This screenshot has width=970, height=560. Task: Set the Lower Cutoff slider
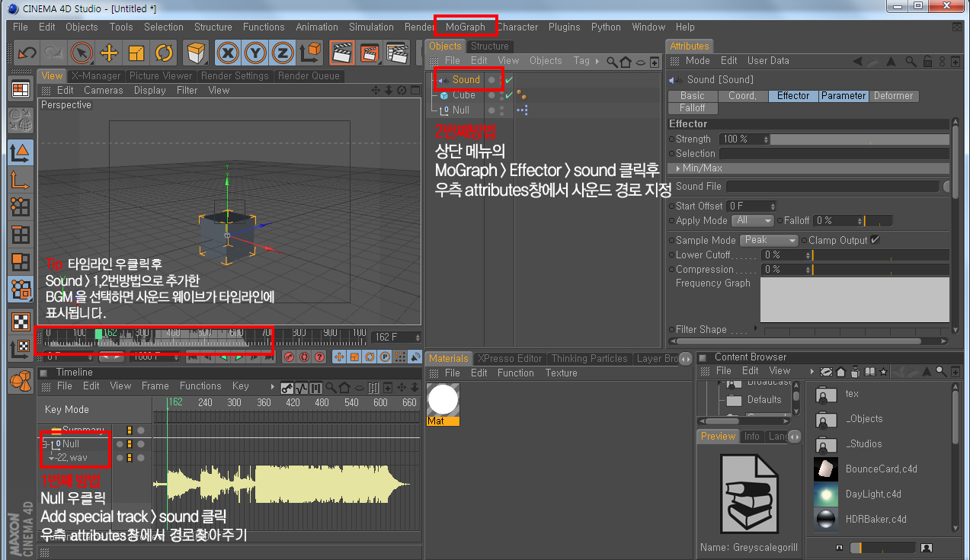pyautogui.click(x=880, y=255)
